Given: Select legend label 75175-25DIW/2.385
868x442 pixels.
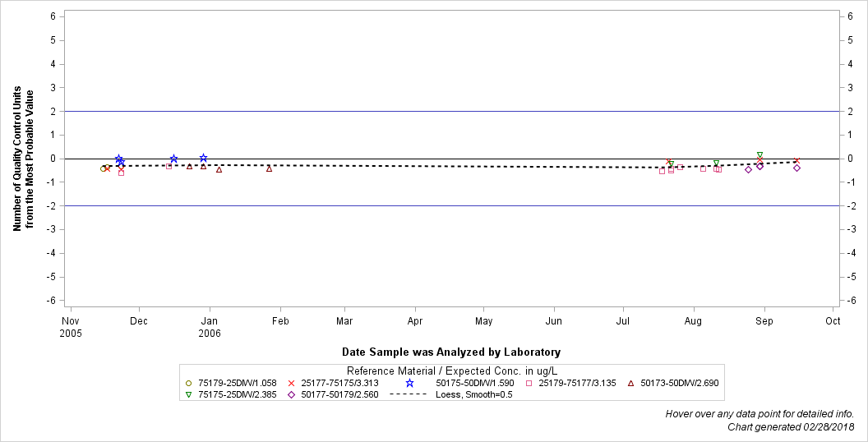Looking at the screenshot, I should (x=238, y=395).
